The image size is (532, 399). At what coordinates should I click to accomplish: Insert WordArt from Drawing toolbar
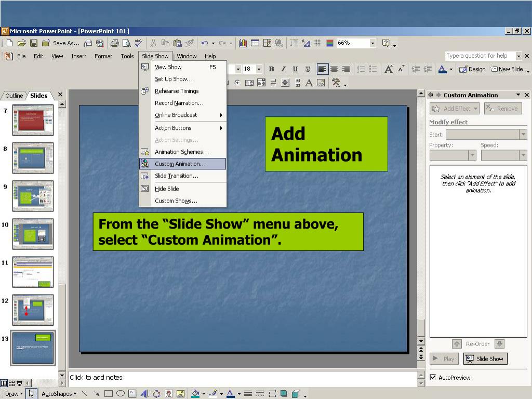pos(144,394)
